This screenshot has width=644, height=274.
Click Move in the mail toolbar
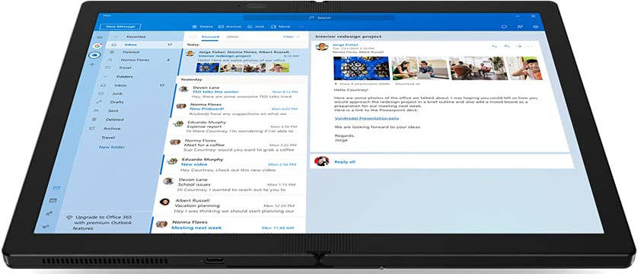point(281,27)
